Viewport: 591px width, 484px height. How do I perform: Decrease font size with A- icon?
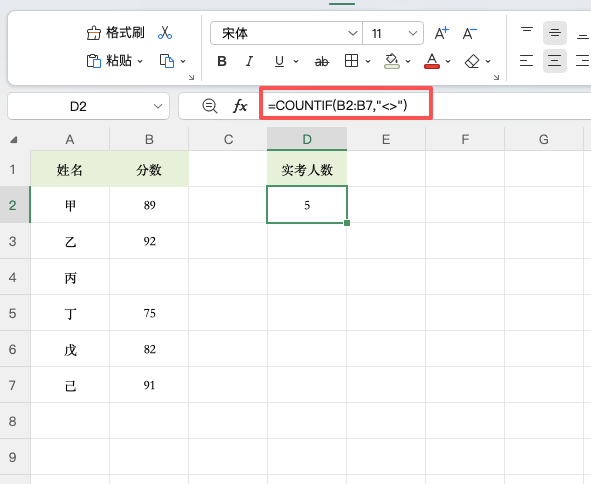469,33
